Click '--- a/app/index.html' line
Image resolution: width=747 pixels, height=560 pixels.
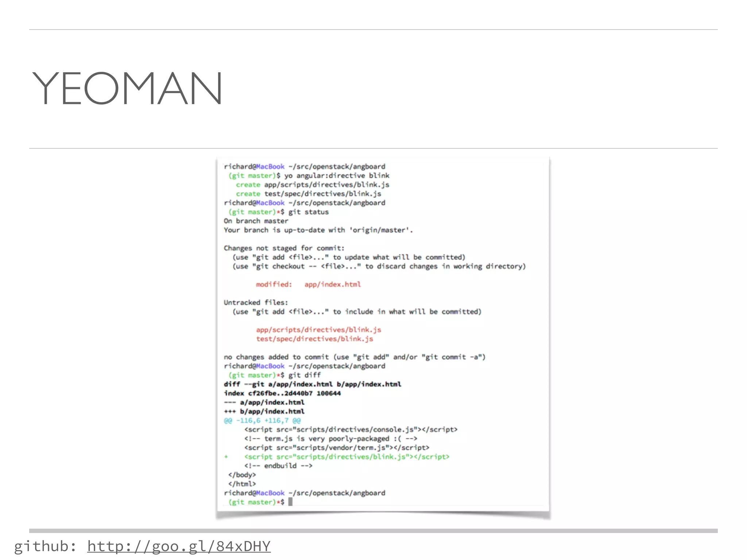(264, 402)
